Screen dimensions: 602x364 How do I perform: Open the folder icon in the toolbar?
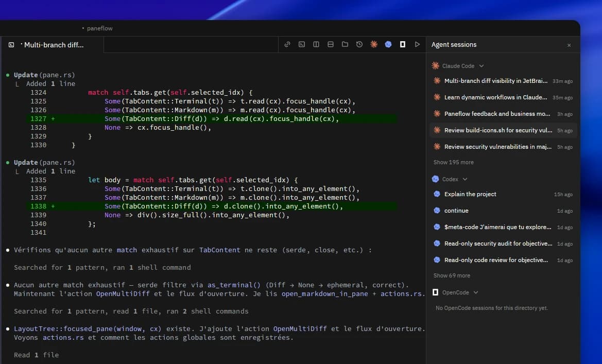click(345, 45)
